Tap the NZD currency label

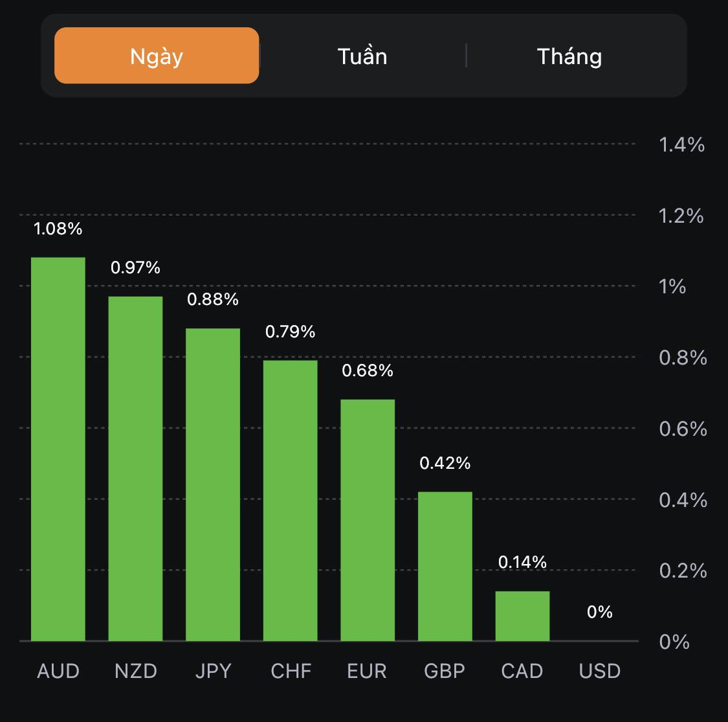coord(136,671)
